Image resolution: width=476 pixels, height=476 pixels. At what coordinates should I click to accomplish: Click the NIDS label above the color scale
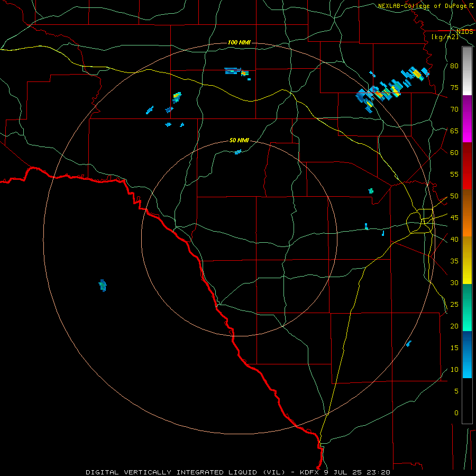[465, 32]
